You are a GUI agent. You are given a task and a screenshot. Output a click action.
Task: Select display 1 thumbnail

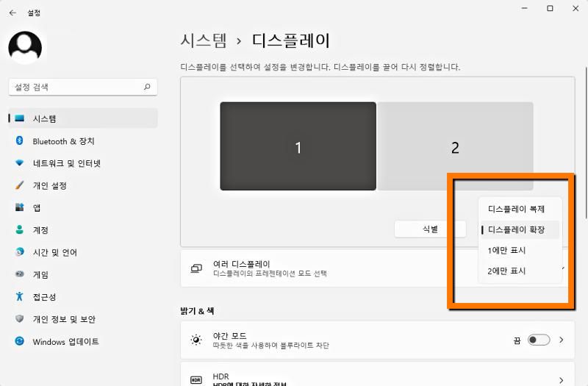pyautogui.click(x=298, y=146)
